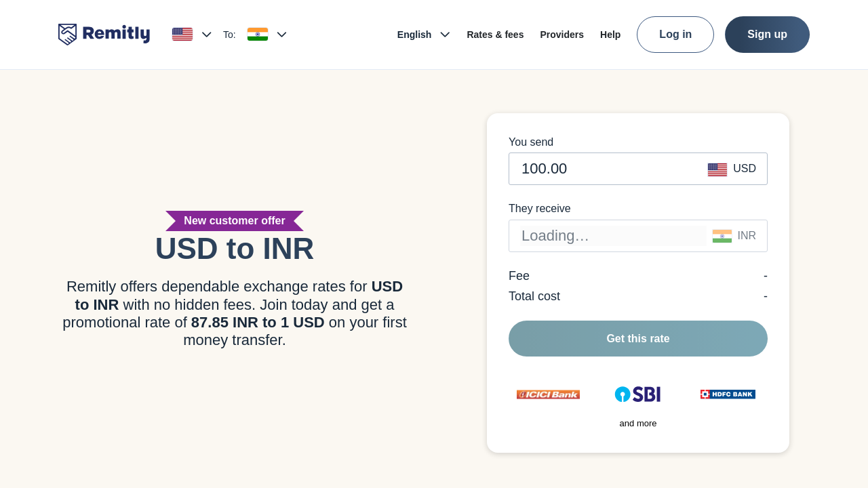Click the Sign up button
Image resolution: width=868 pixels, height=488 pixels.
click(x=767, y=35)
